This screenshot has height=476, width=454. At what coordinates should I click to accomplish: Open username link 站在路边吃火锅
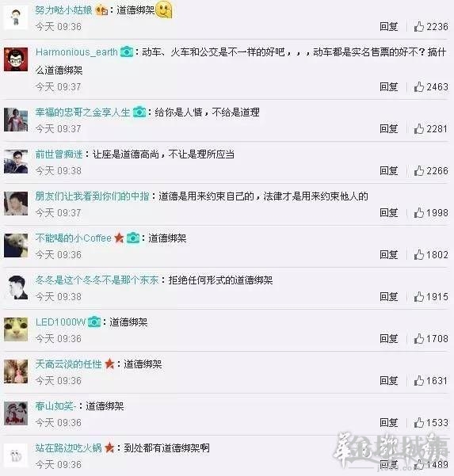(x=69, y=447)
